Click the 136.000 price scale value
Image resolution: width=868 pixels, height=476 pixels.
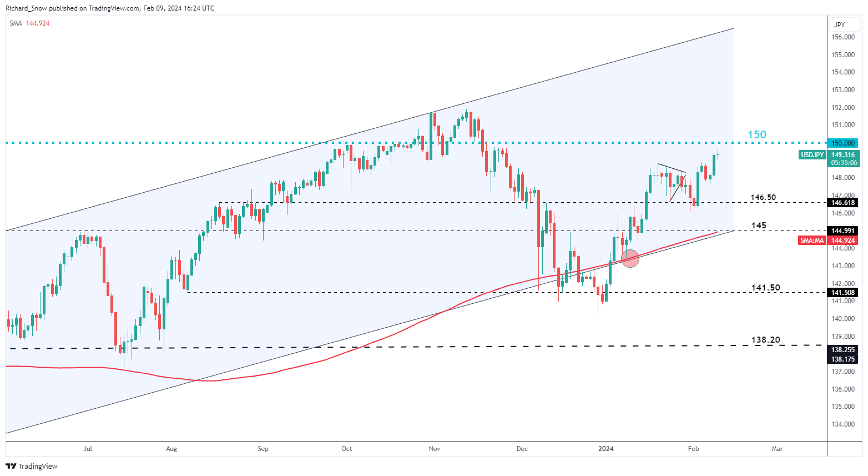(843, 389)
